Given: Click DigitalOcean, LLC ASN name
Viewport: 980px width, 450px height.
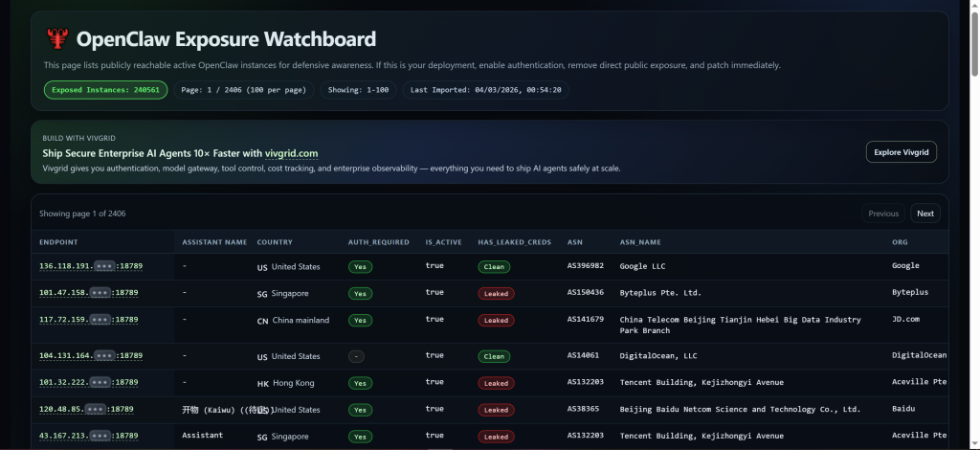Looking at the screenshot, I should pos(658,355).
